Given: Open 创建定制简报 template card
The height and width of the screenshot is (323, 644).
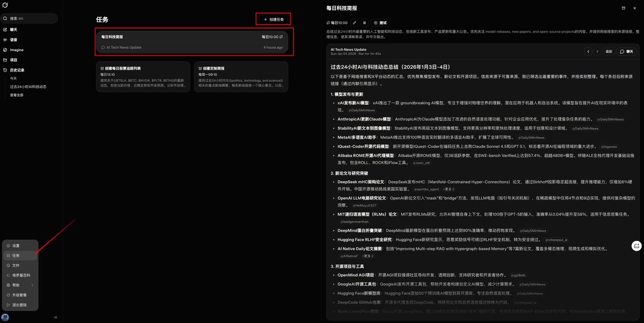Looking at the screenshot, I should pos(241,77).
